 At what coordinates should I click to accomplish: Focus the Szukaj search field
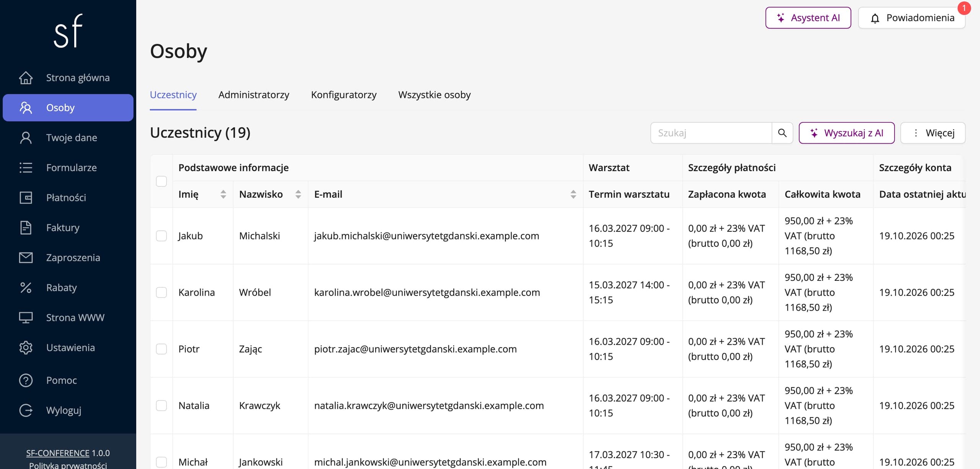coord(711,133)
